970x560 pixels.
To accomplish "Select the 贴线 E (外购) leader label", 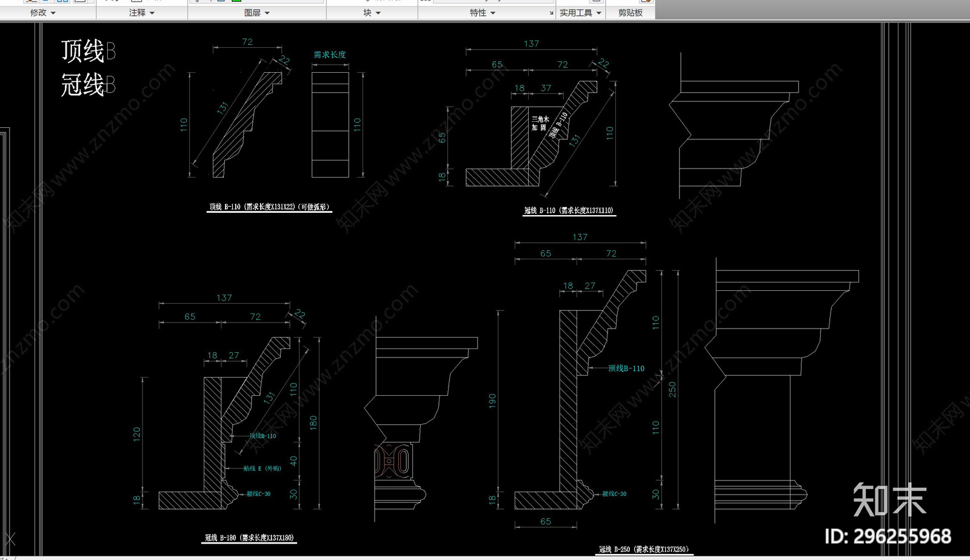I will 263,468.
